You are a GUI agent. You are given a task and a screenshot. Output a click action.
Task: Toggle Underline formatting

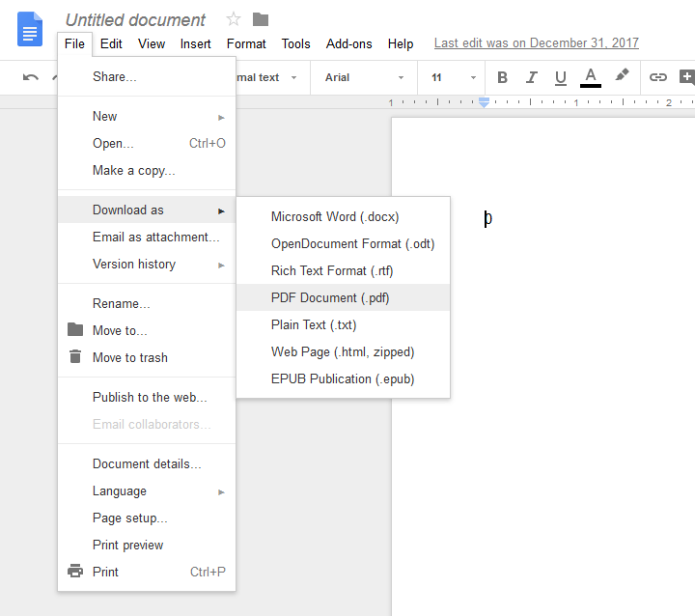[x=561, y=78]
